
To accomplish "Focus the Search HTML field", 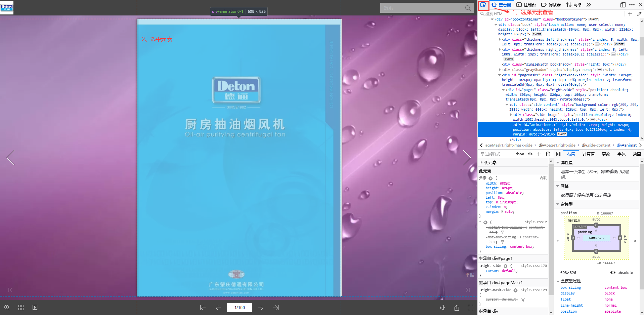I will point(551,14).
